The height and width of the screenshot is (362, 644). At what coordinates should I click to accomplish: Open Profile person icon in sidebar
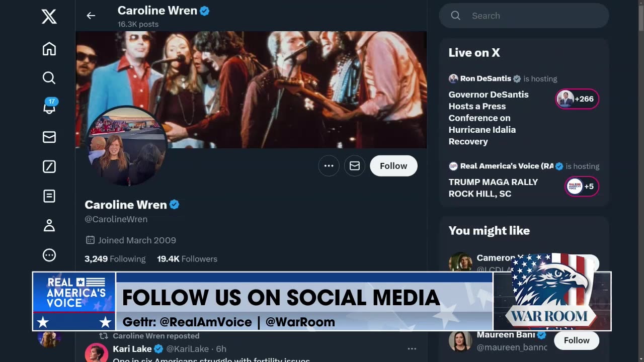(49, 225)
